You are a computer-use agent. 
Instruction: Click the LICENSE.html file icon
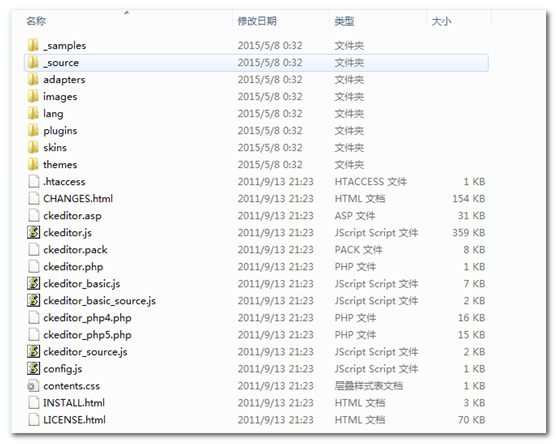tap(33, 420)
